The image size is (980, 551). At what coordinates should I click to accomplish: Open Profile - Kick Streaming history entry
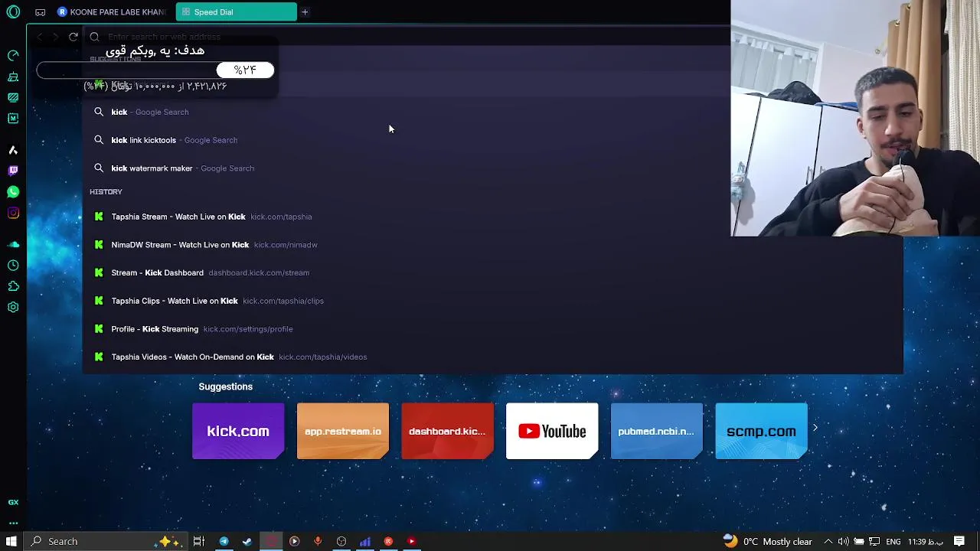pyautogui.click(x=492, y=329)
